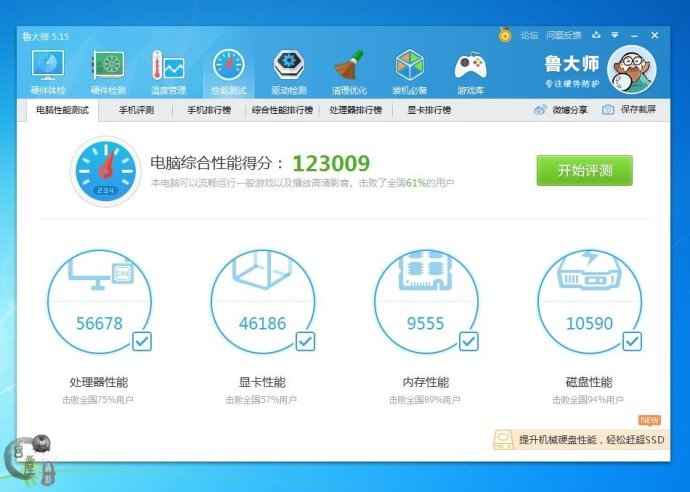Click the 保存截屏 save screenshot link
The image size is (690, 492).
click(638, 110)
